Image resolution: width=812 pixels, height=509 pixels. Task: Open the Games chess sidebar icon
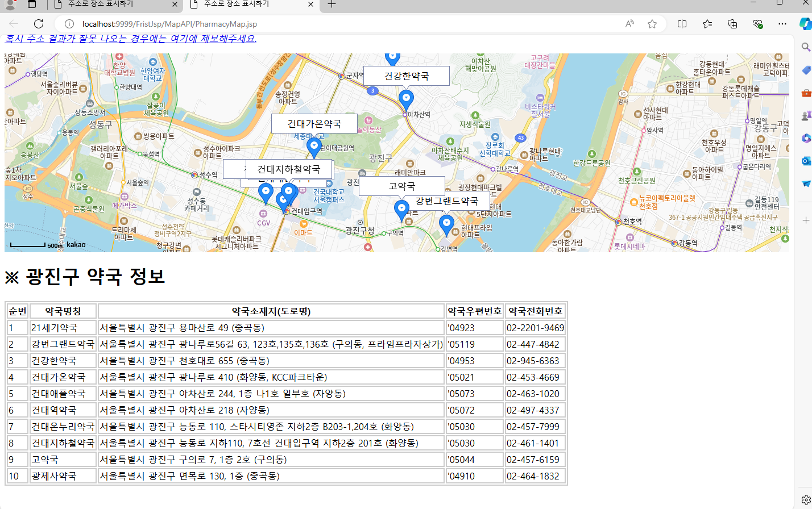806,115
